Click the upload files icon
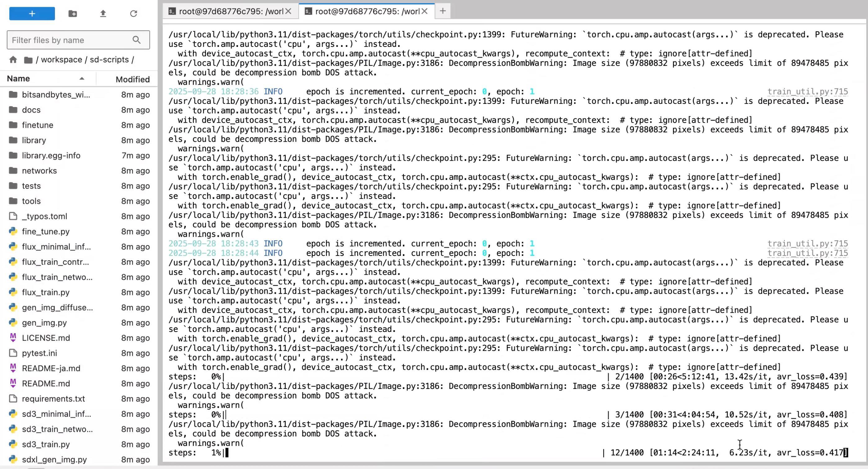Screen dimensions: 868x469 pyautogui.click(x=103, y=13)
